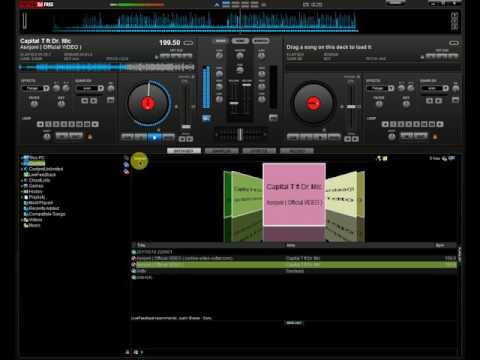Click left arrow in left deck loop row

(40, 124)
